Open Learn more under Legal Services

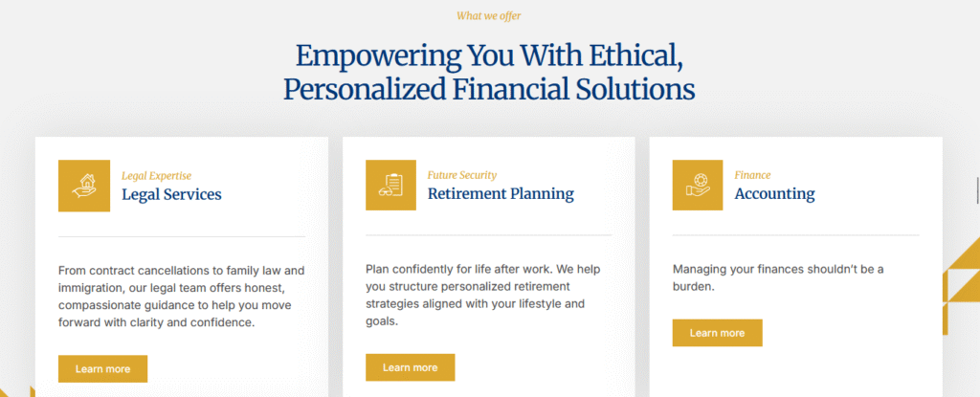coord(102,368)
